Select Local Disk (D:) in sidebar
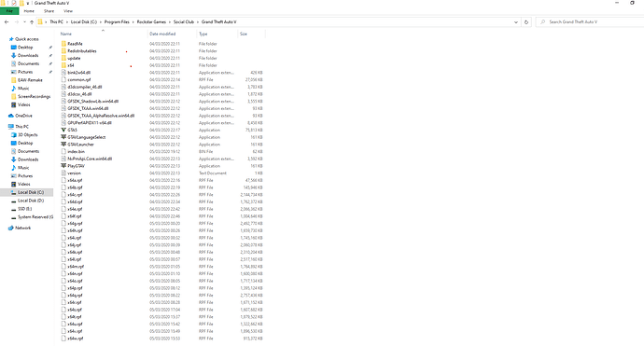The width and height of the screenshot is (644, 346). point(31,201)
